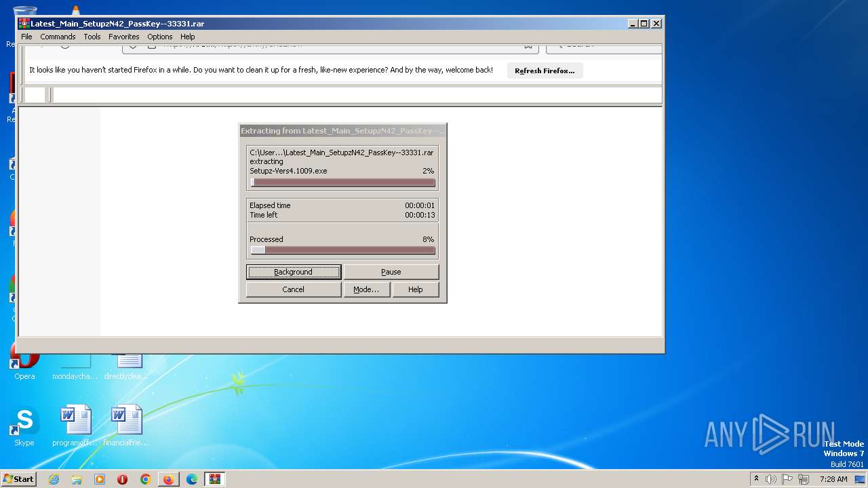This screenshot has width=868, height=488.
Task: Pause the extraction
Action: tap(391, 272)
